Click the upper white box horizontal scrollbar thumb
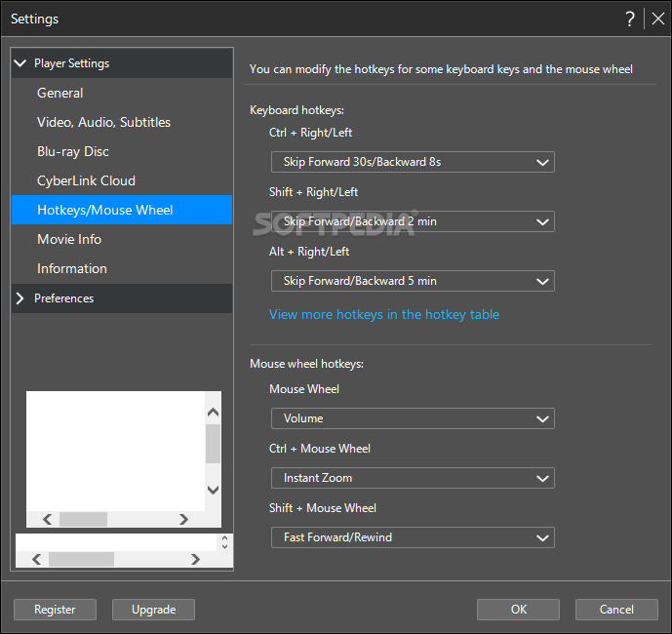 (83, 520)
